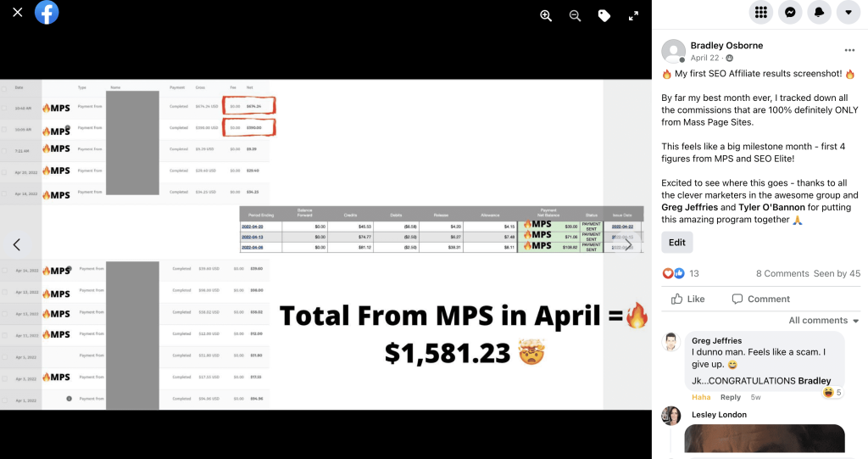Like the post
This screenshot has width=868, height=459.
pyautogui.click(x=688, y=299)
